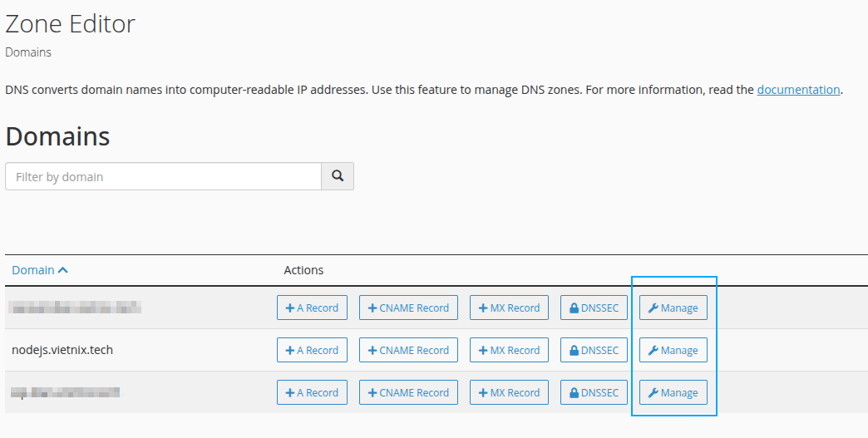Image resolution: width=868 pixels, height=438 pixels.
Task: Sort the list by Domain column header
Action: click(39, 270)
